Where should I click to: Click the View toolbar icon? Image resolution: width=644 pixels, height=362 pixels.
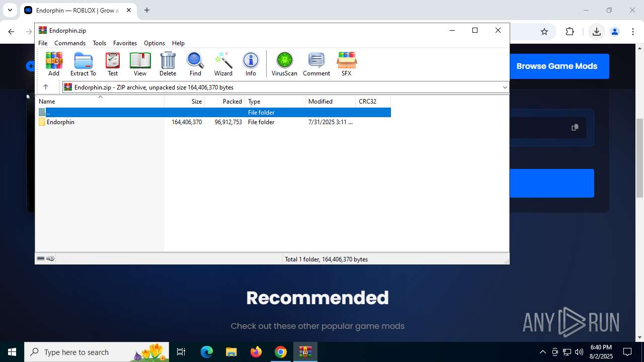pyautogui.click(x=140, y=64)
